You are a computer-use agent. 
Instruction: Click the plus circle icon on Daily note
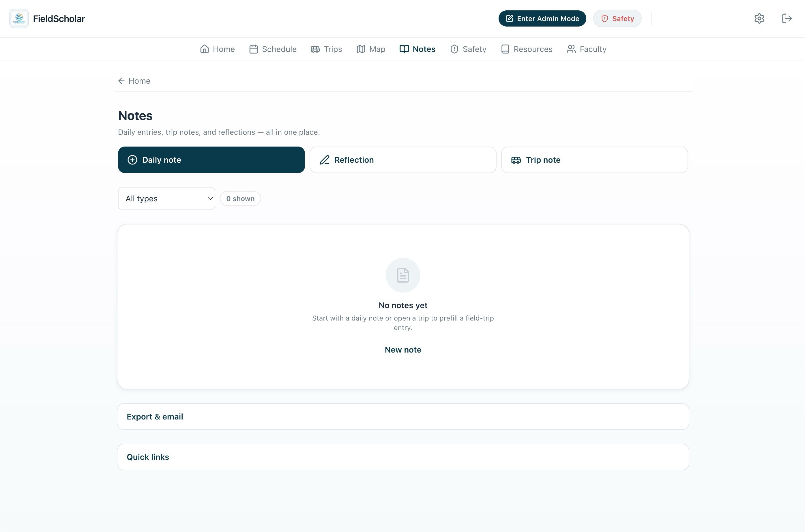coord(132,160)
